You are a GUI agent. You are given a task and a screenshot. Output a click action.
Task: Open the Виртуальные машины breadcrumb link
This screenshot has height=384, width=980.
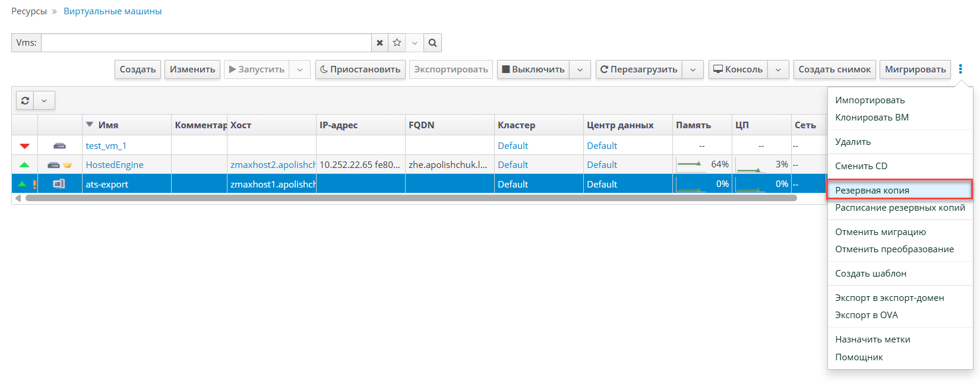113,11
